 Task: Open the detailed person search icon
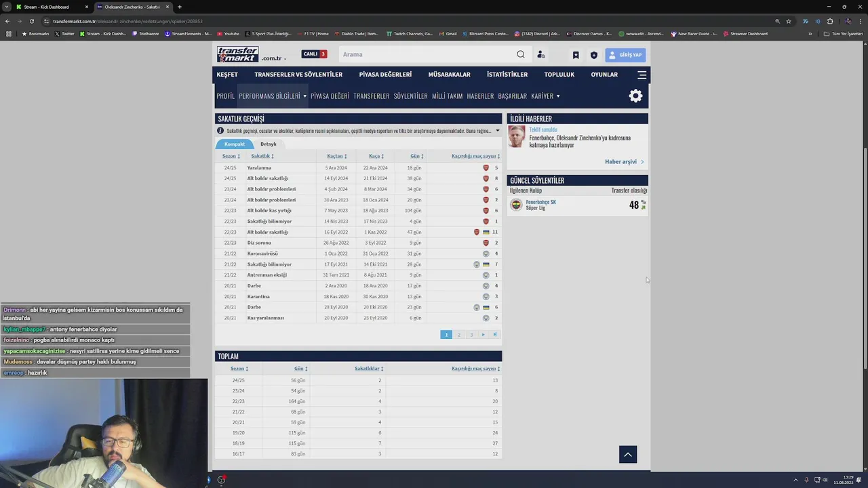[541, 55]
